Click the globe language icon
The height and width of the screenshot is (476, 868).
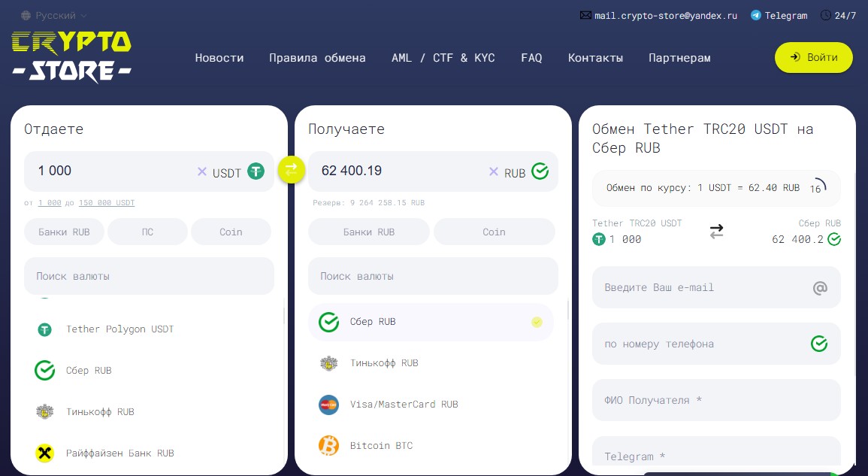[26, 16]
